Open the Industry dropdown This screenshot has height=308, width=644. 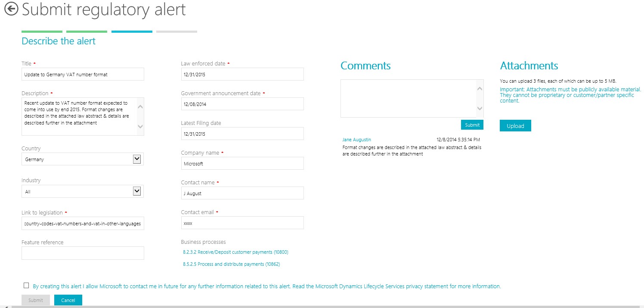pos(137,191)
